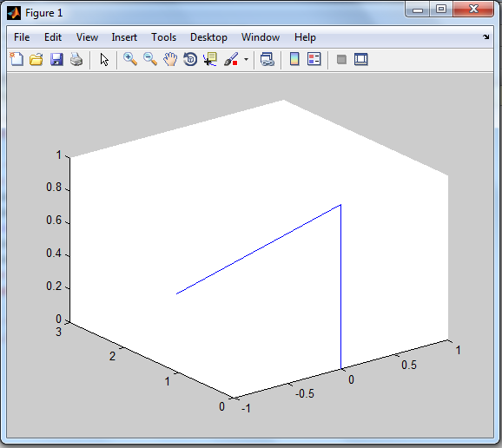Viewport: 502px width, 448px height.
Task: Open the Tools menu
Action: click(x=163, y=37)
